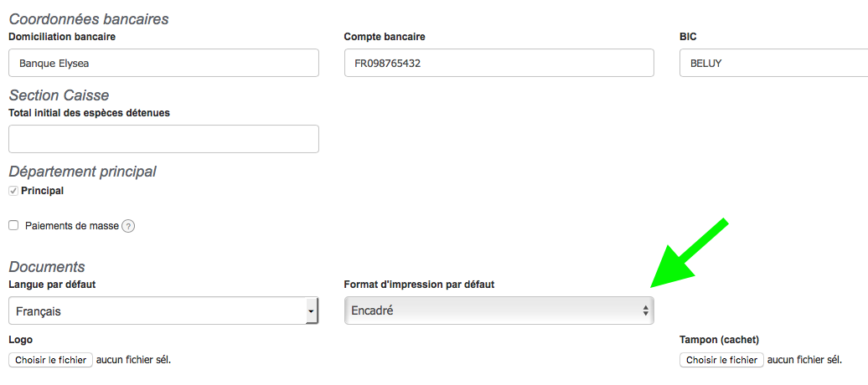The width and height of the screenshot is (868, 385).
Task: Click the Langue par défaut label
Action: [52, 285]
